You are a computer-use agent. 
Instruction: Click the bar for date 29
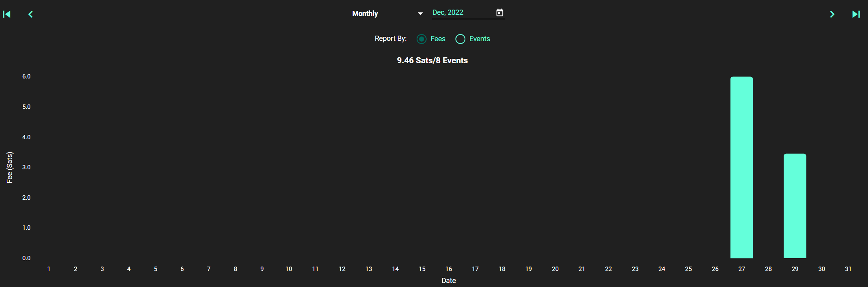(x=795, y=206)
